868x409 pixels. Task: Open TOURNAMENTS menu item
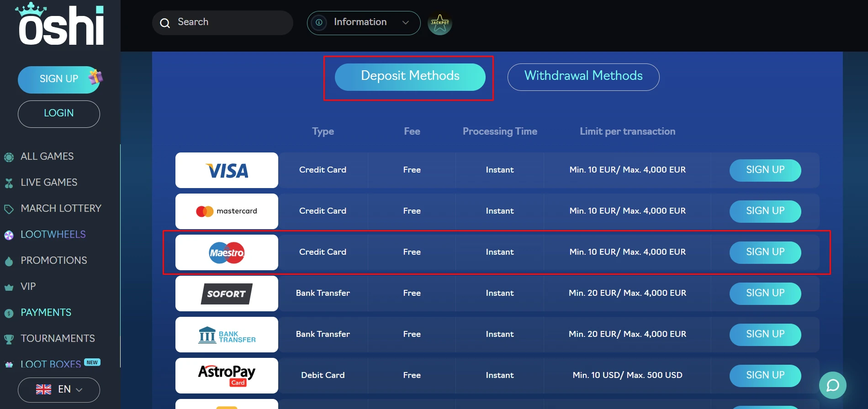[x=58, y=339]
